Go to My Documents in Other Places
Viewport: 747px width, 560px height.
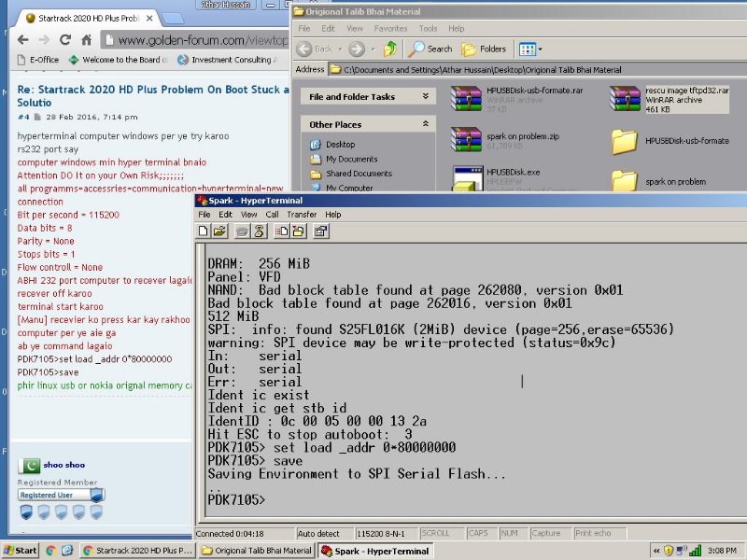click(x=344, y=159)
